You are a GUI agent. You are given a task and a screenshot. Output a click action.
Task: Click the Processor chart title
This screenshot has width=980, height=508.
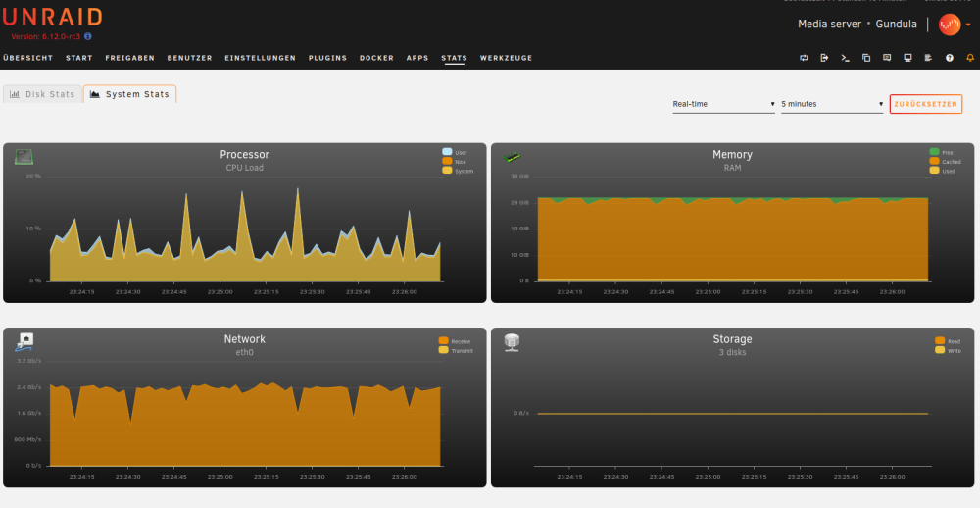coord(244,155)
